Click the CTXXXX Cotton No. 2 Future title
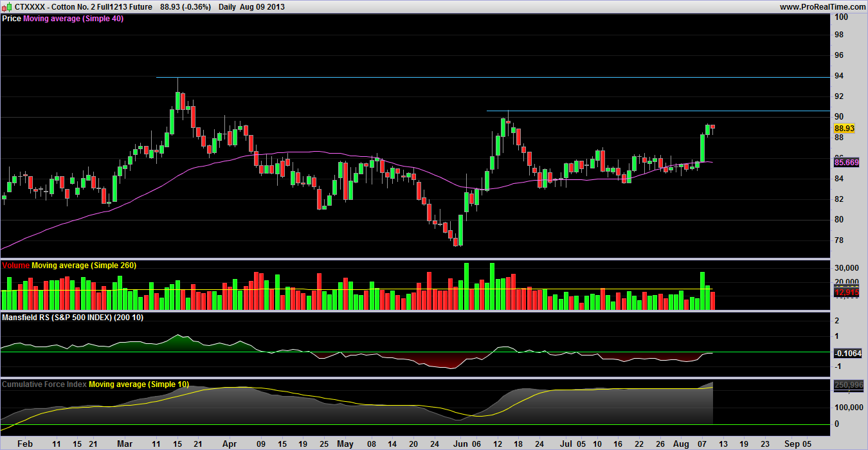The height and width of the screenshot is (450, 868). 84,6
